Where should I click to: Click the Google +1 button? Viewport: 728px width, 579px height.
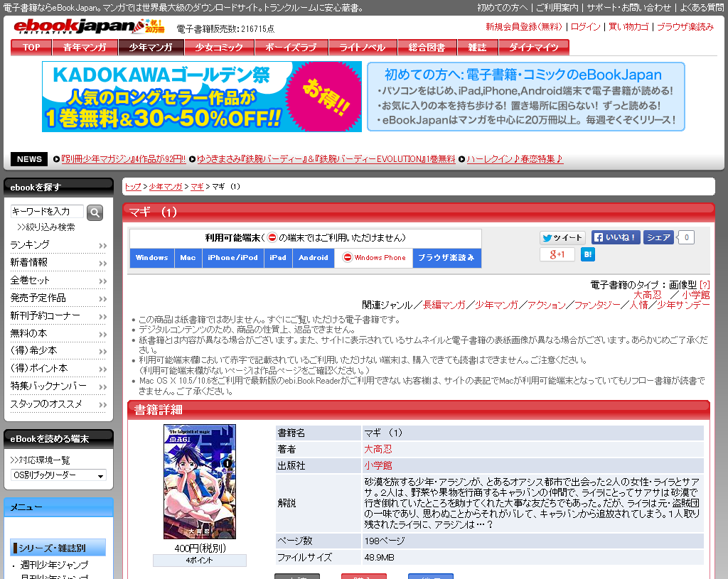[x=557, y=254]
